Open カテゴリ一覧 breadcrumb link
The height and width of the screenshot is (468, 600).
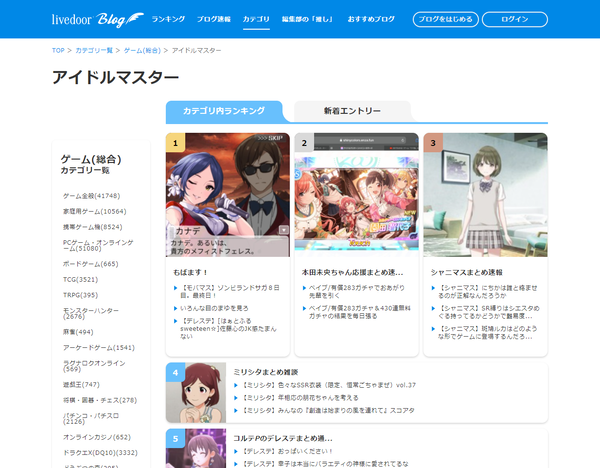(94, 51)
